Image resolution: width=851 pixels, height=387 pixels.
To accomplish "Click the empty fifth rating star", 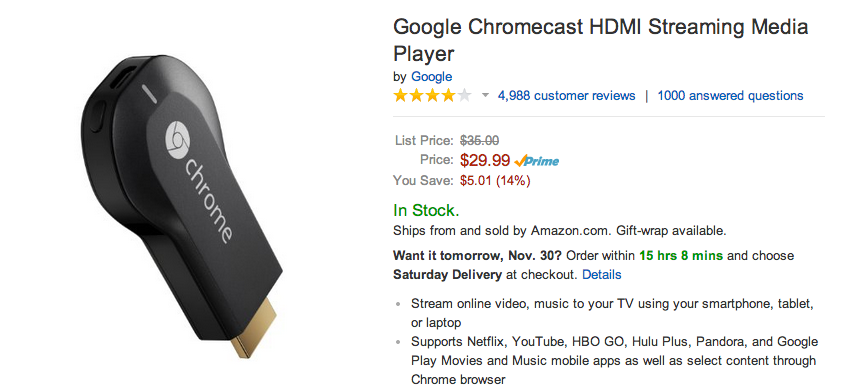I will [464, 96].
